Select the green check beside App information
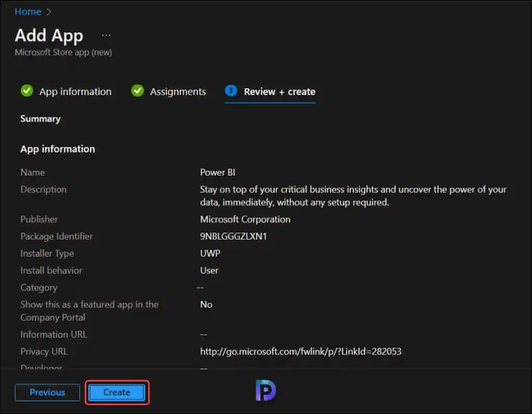The image size is (532, 414). pos(27,90)
